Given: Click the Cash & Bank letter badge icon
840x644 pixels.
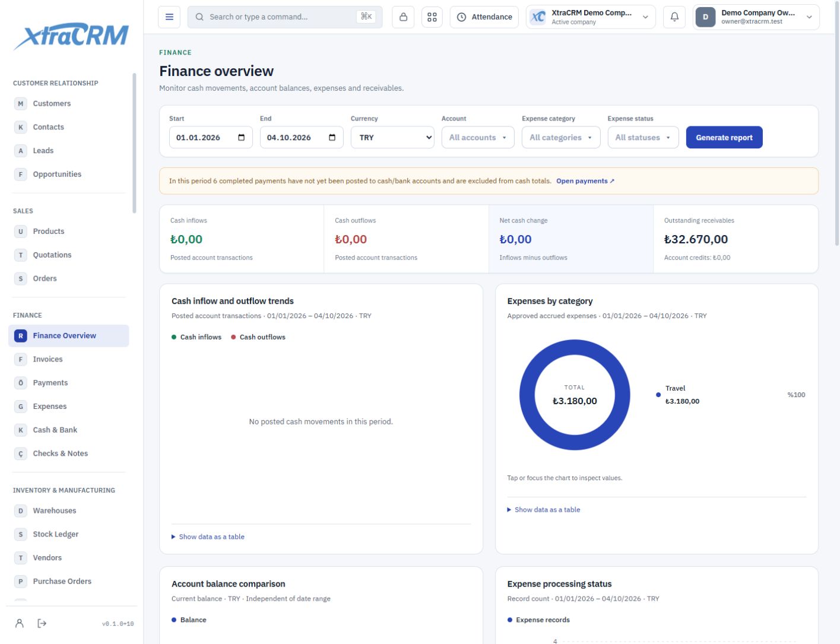Looking at the screenshot, I should point(21,430).
